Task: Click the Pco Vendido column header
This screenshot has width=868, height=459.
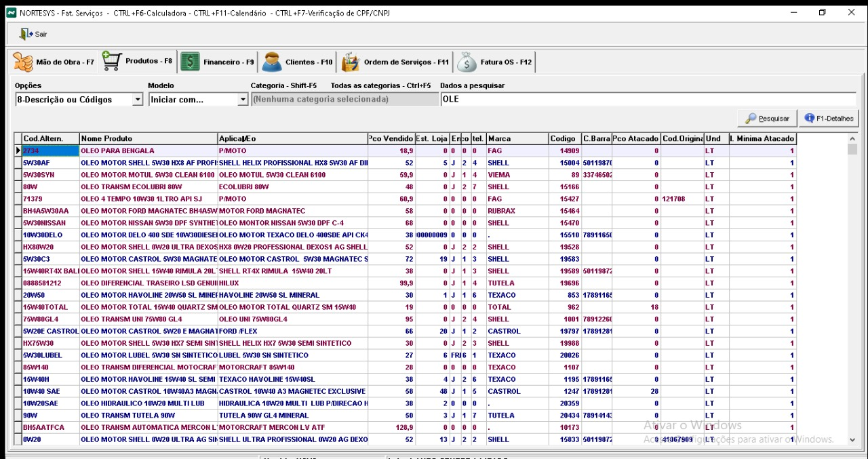Action: (391, 138)
